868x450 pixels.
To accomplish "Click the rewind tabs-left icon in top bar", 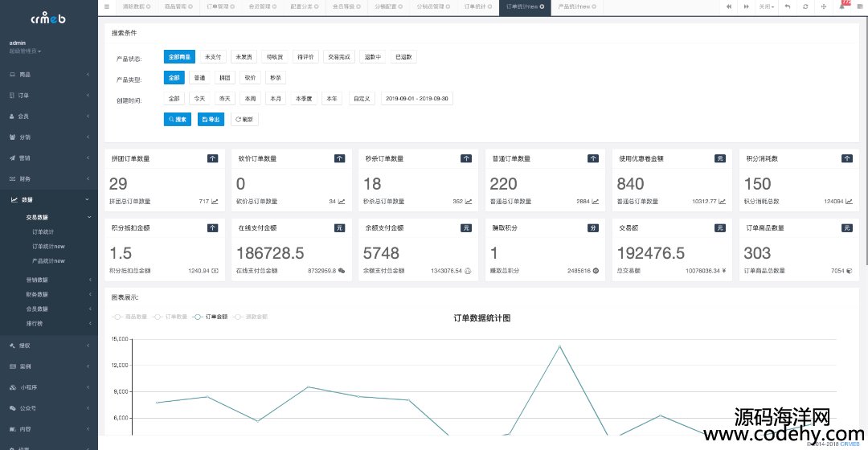I will [x=729, y=6].
